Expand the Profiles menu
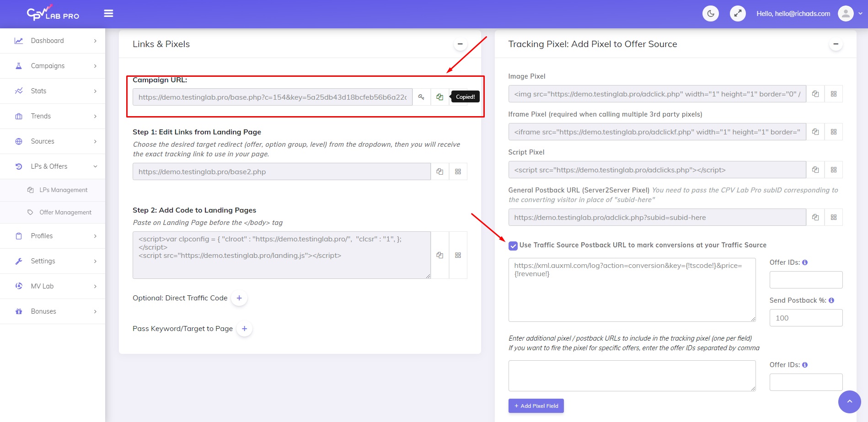This screenshot has height=422, width=868. [53, 236]
